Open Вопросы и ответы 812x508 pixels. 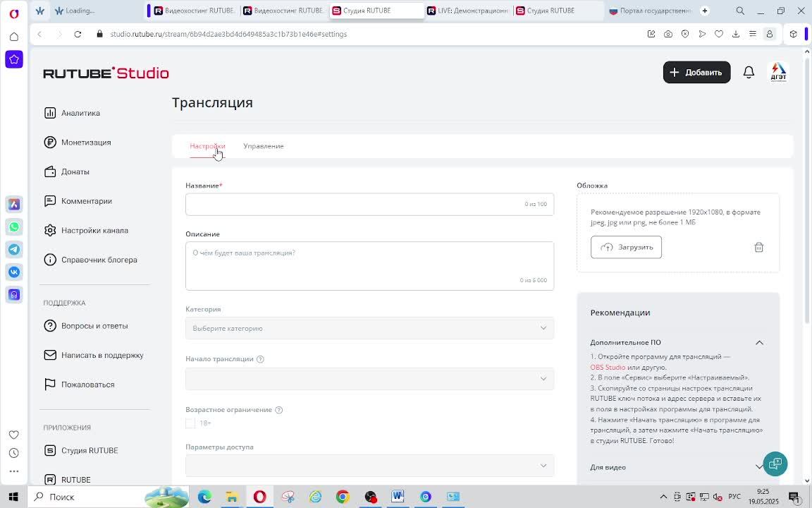pos(86,326)
